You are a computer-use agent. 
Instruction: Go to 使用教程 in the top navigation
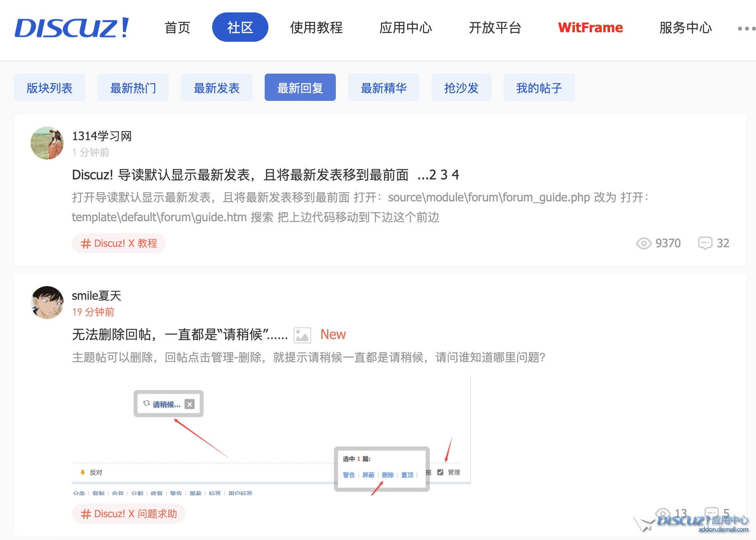tap(316, 28)
